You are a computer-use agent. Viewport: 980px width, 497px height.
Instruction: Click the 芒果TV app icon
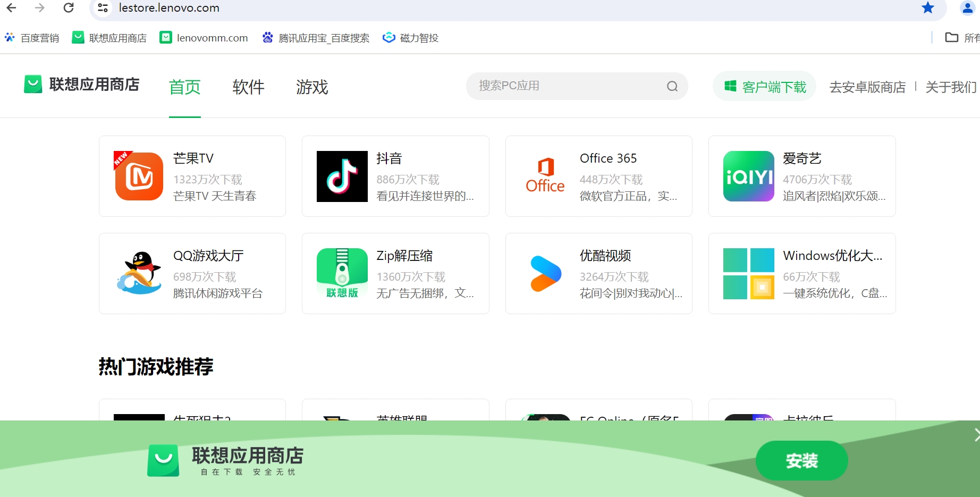pos(139,176)
